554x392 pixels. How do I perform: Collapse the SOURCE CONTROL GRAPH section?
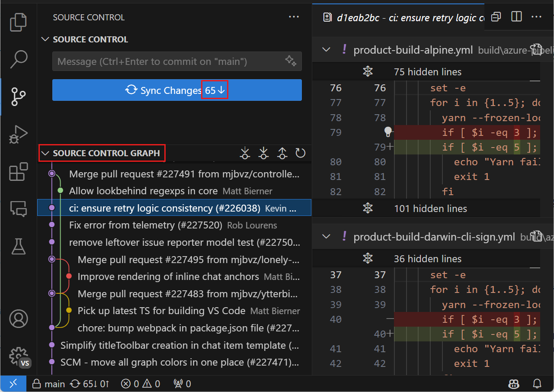(x=45, y=153)
